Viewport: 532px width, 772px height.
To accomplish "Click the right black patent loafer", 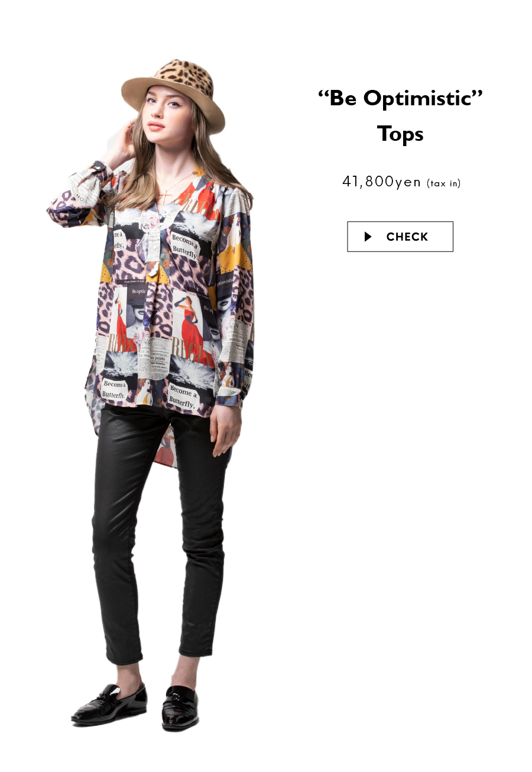I will point(180,708).
